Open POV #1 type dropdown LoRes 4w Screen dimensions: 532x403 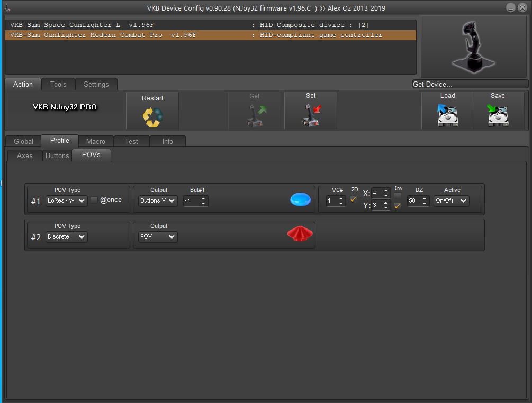click(67, 200)
